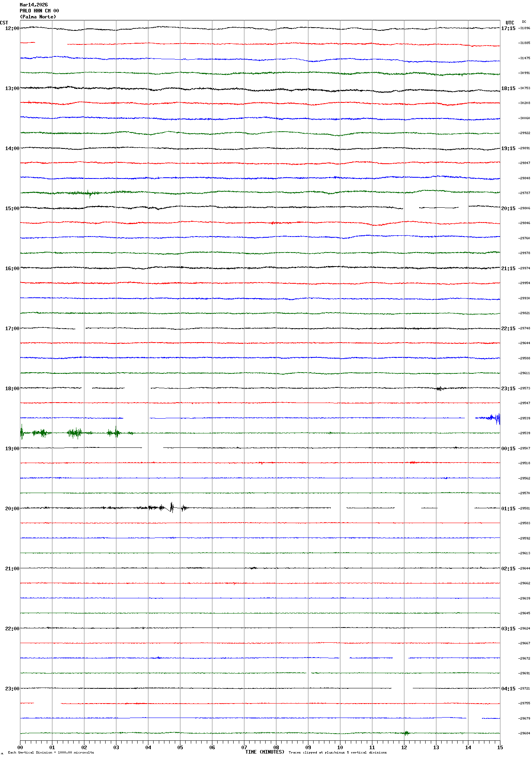
Task: Click the CST timezone header
Action: pyautogui.click(x=4, y=23)
